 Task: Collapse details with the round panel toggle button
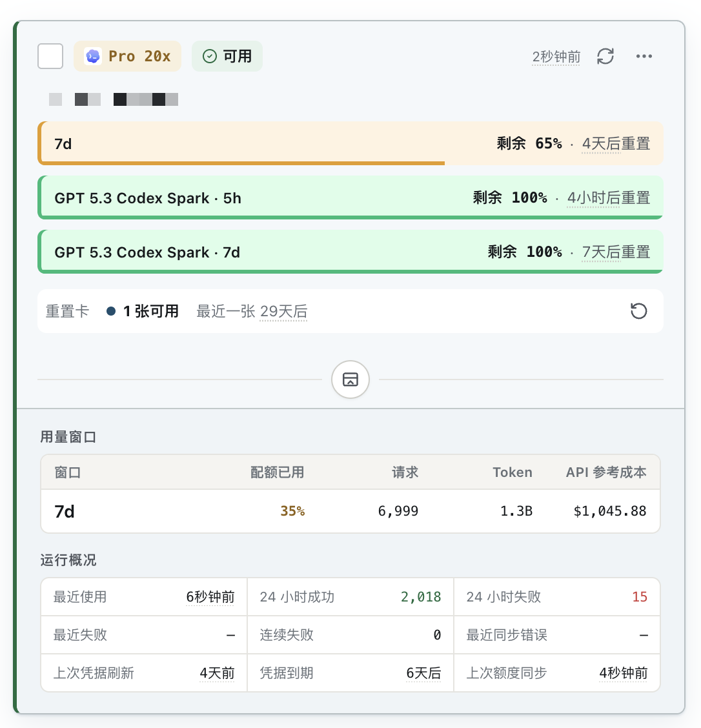(x=350, y=379)
